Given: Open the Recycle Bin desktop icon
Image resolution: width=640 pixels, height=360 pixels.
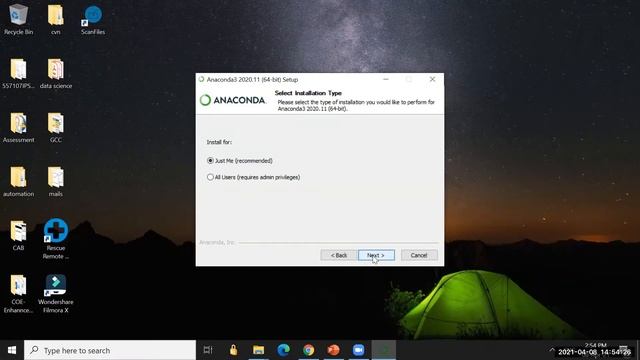Looking at the screenshot, I should point(18,20).
